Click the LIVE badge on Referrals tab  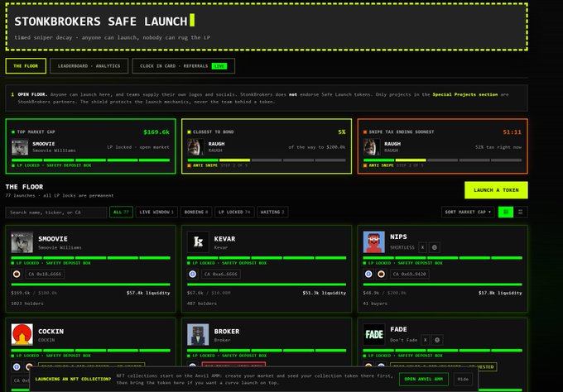pos(219,66)
